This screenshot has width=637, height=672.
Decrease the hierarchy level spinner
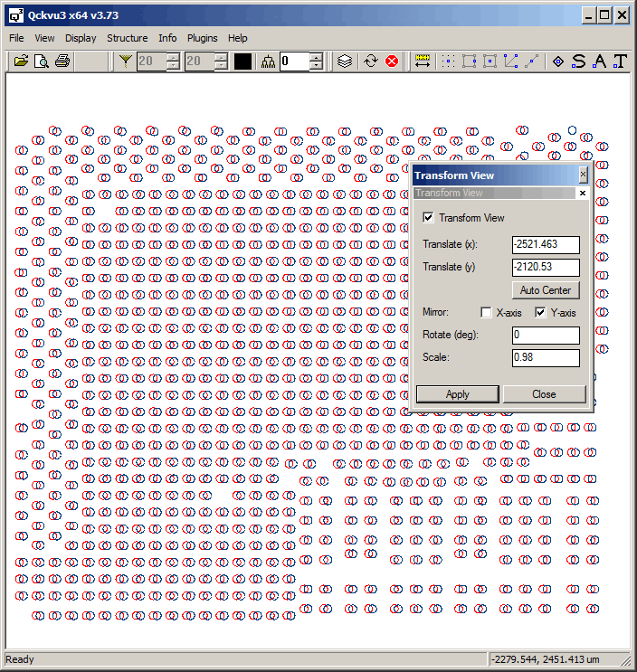[317, 65]
